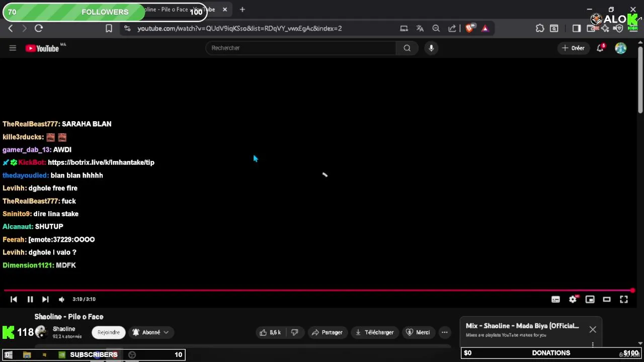This screenshot has height=362, width=644.
Task: Click the share page icon in the address bar
Action: tap(452, 29)
